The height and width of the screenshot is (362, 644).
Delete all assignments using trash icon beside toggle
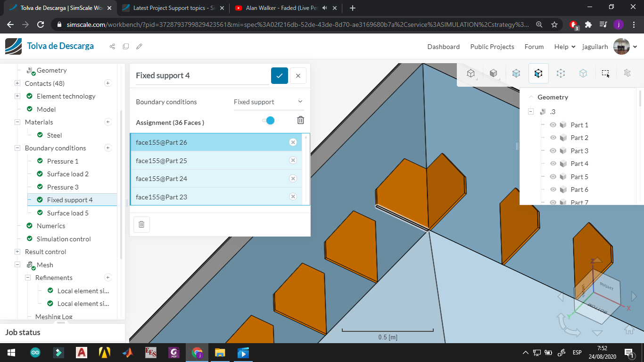tap(300, 120)
